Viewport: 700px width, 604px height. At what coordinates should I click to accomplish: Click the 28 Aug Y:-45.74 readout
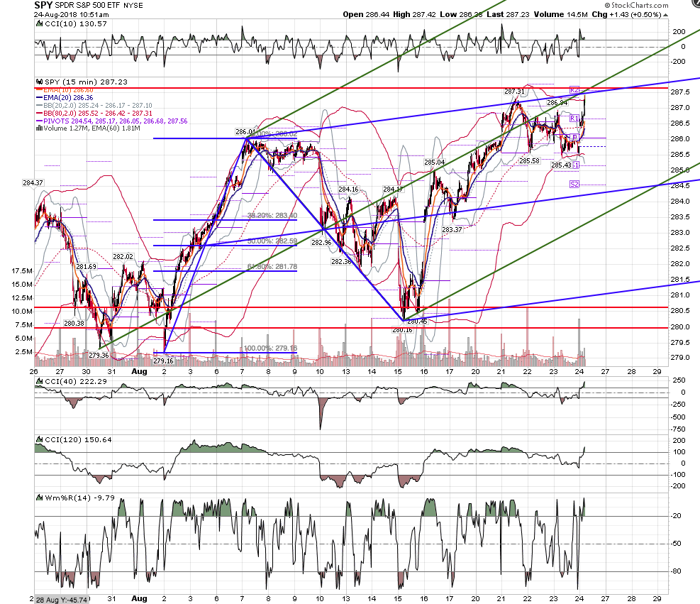[61, 600]
